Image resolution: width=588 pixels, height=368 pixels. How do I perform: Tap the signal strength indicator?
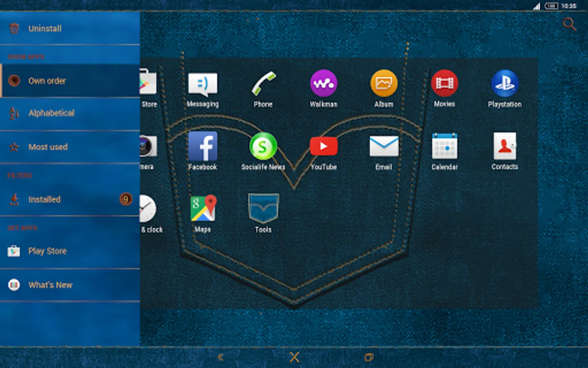[x=537, y=6]
